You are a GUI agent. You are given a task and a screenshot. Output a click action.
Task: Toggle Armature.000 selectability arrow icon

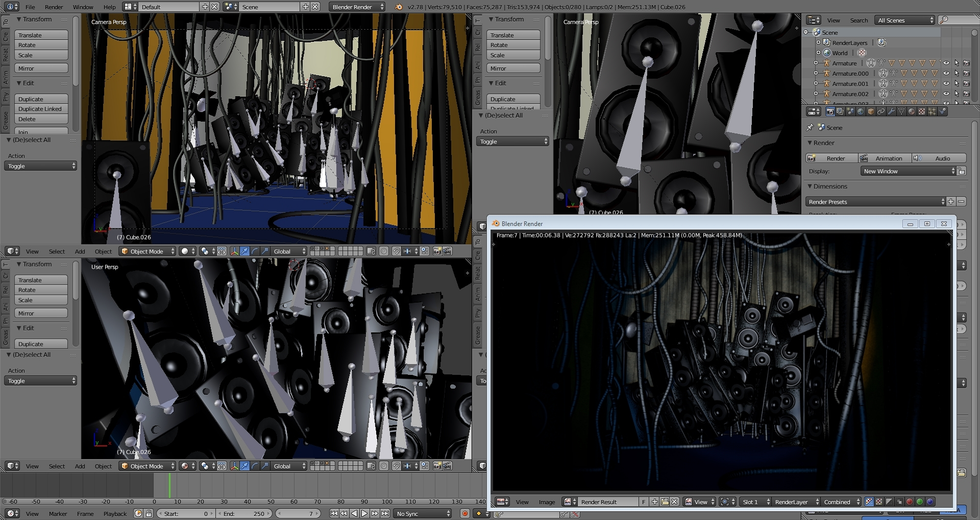point(957,74)
